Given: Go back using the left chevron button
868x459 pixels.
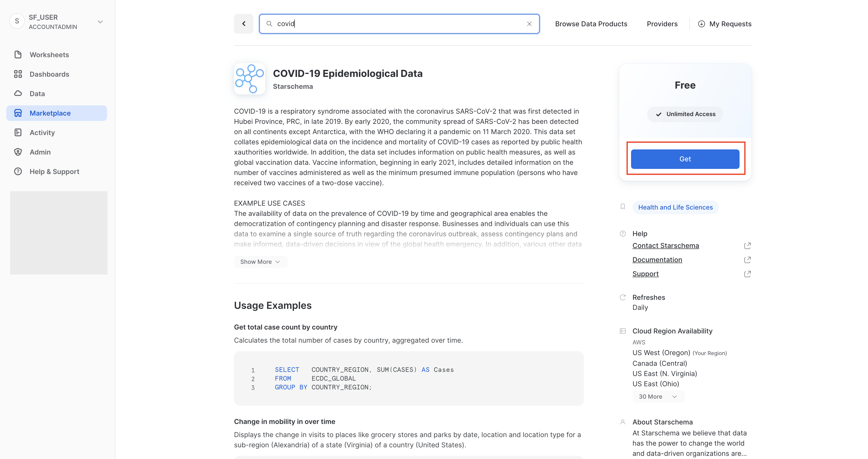Looking at the screenshot, I should point(244,24).
